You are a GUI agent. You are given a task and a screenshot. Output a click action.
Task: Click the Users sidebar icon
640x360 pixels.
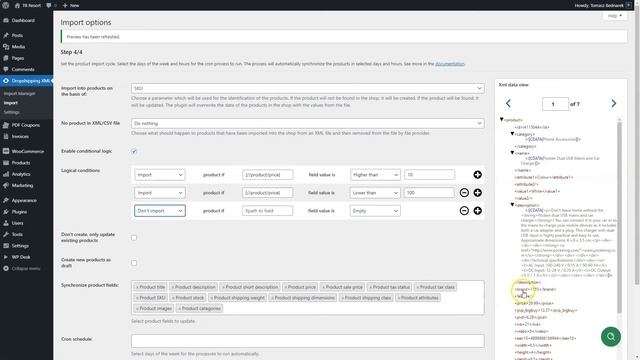[6, 223]
